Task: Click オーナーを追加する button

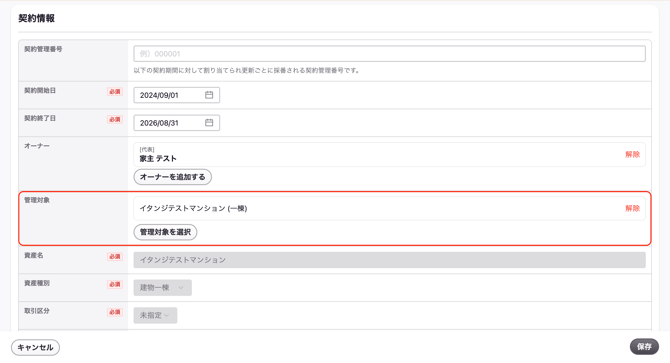Action: [x=173, y=177]
